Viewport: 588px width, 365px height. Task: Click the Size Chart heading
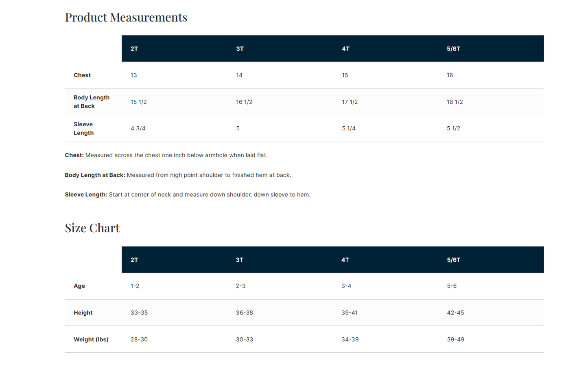(x=92, y=228)
